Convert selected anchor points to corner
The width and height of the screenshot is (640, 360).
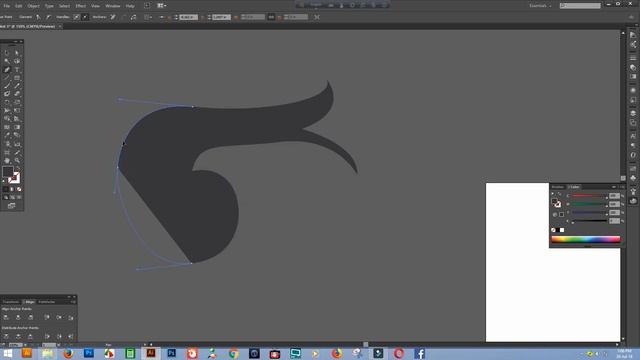(38, 17)
